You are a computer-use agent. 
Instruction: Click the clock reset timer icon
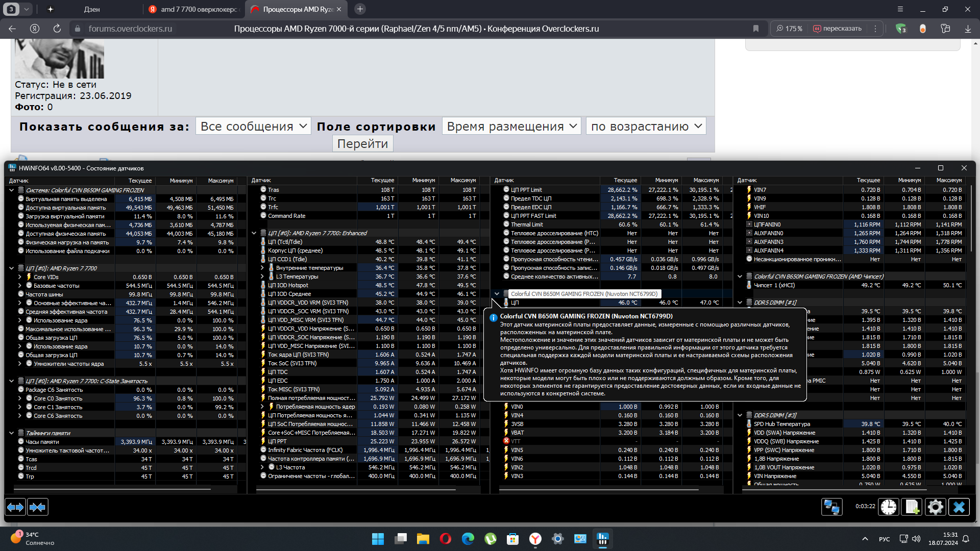889,507
